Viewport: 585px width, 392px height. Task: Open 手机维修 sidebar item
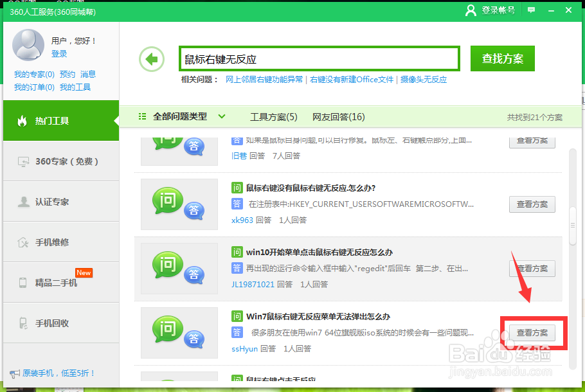coord(61,242)
